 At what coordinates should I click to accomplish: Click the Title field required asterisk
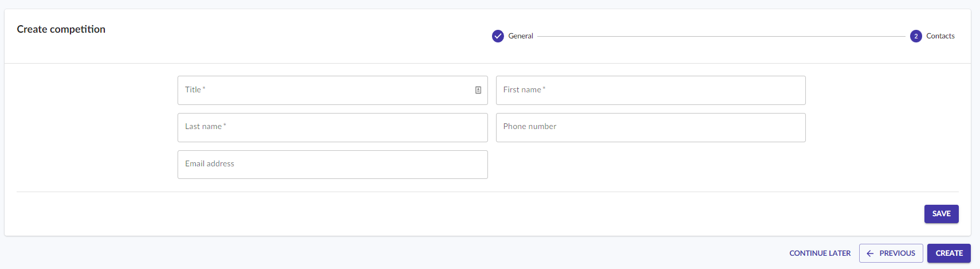point(204,88)
